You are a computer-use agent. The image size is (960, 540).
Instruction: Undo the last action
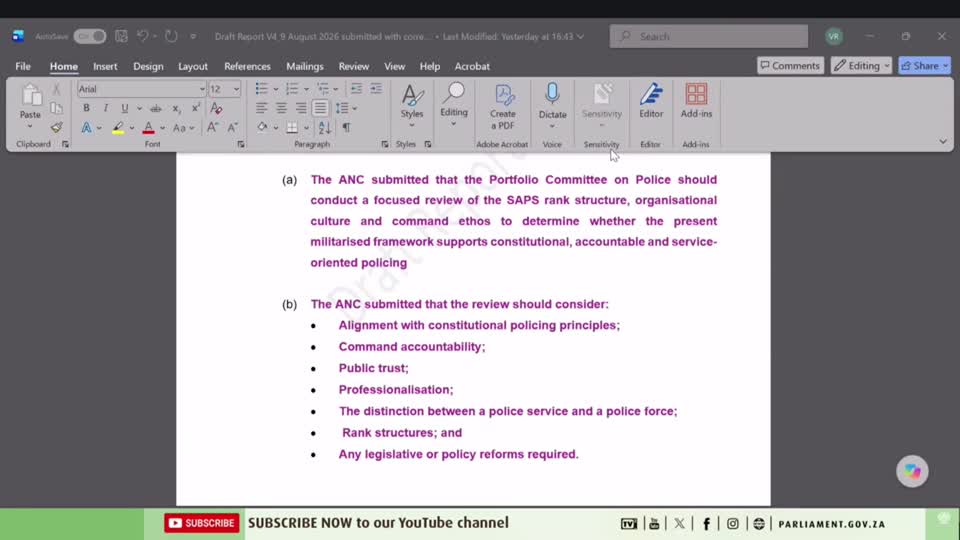[142, 36]
